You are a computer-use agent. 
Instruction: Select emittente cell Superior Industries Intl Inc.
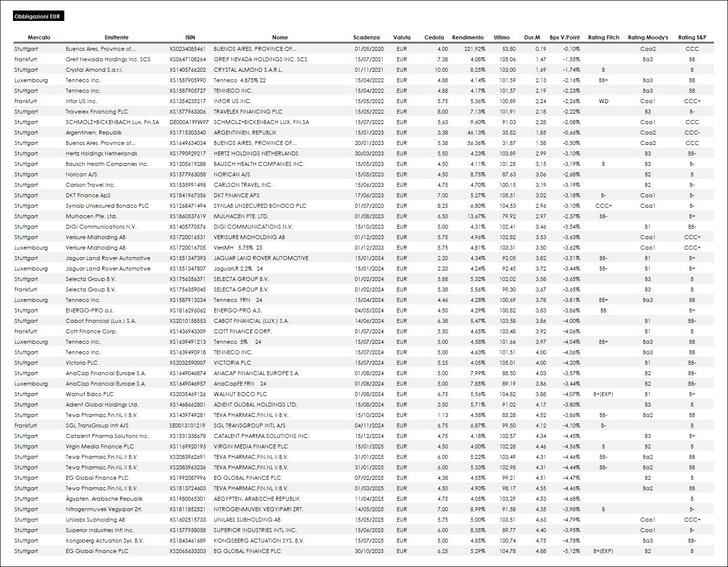click(100, 530)
